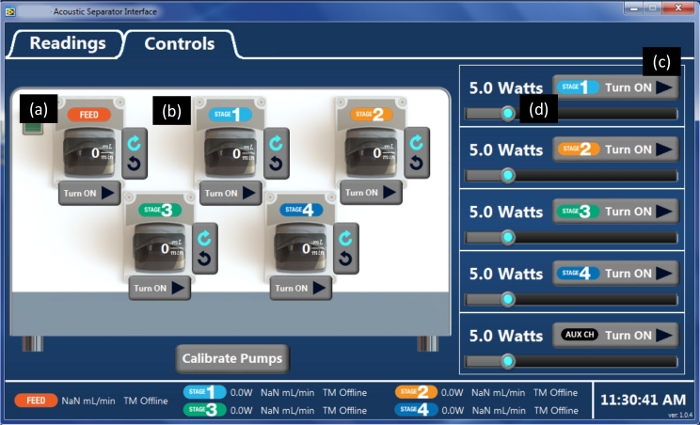The height and width of the screenshot is (425, 700).
Task: Turn ON Stage 1 acoustic power
Action: click(616, 88)
